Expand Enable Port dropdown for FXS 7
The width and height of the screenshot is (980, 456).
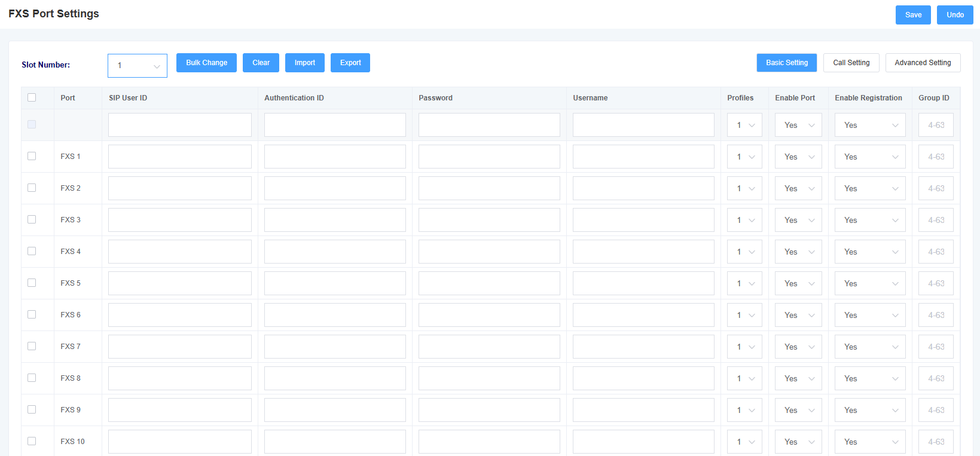point(798,347)
